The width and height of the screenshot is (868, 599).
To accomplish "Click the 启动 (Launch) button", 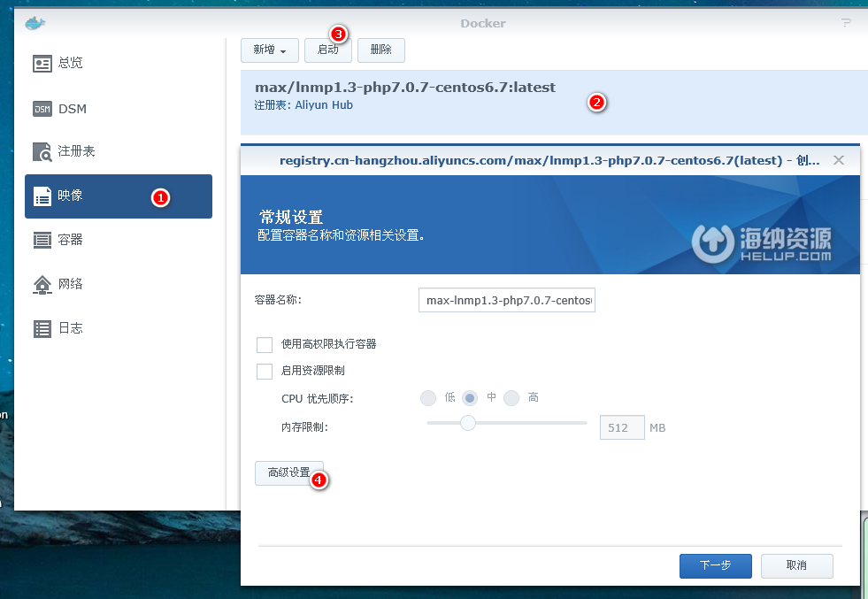I will click(x=327, y=50).
